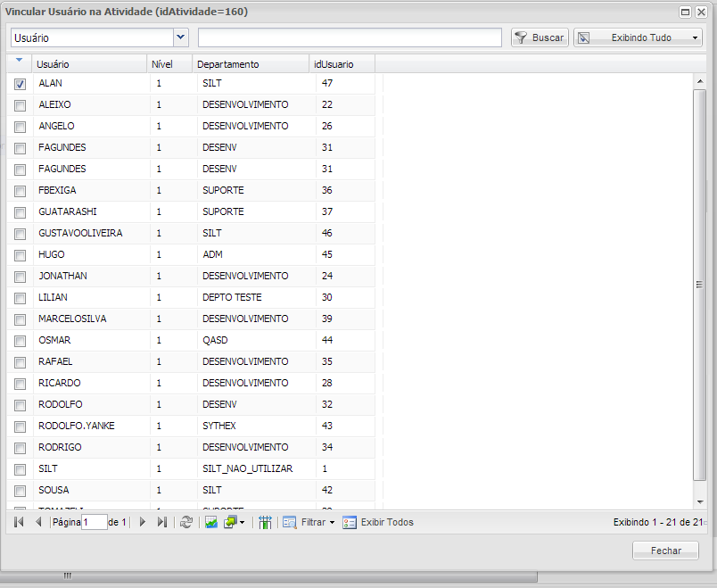
Task: Maximize the Vincular Usuário window
Action: pyautogui.click(x=685, y=12)
